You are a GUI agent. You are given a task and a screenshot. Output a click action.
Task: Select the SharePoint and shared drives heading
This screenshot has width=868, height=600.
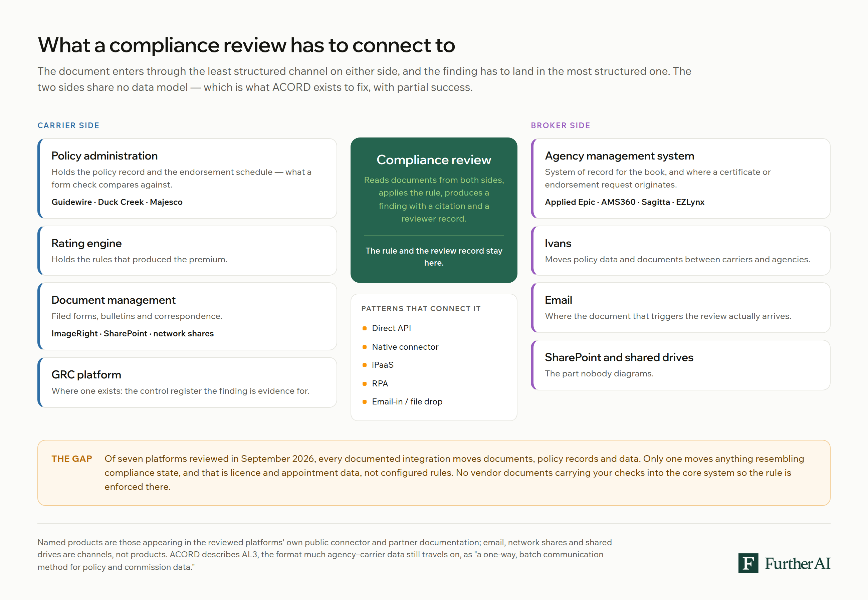tap(619, 357)
